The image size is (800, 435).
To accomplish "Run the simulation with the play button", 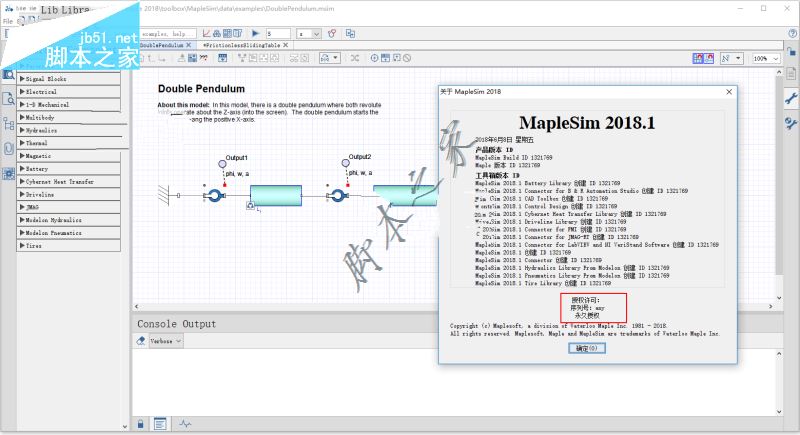I will [256, 34].
